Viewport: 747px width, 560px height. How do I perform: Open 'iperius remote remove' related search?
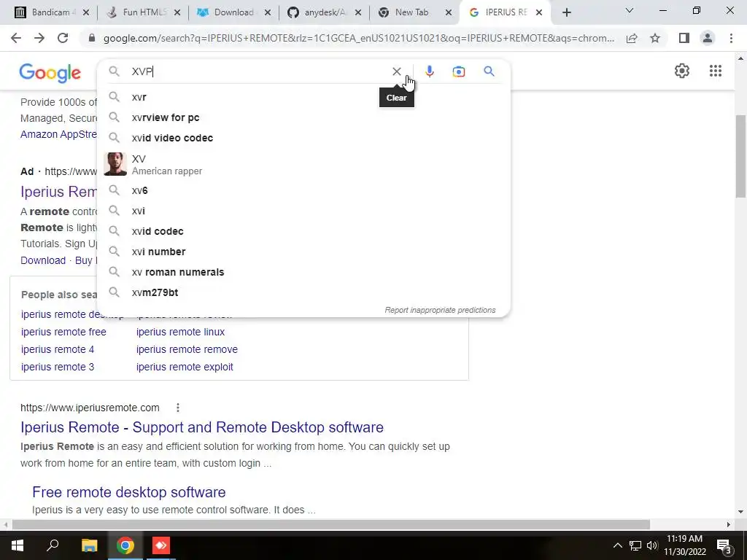(187, 349)
